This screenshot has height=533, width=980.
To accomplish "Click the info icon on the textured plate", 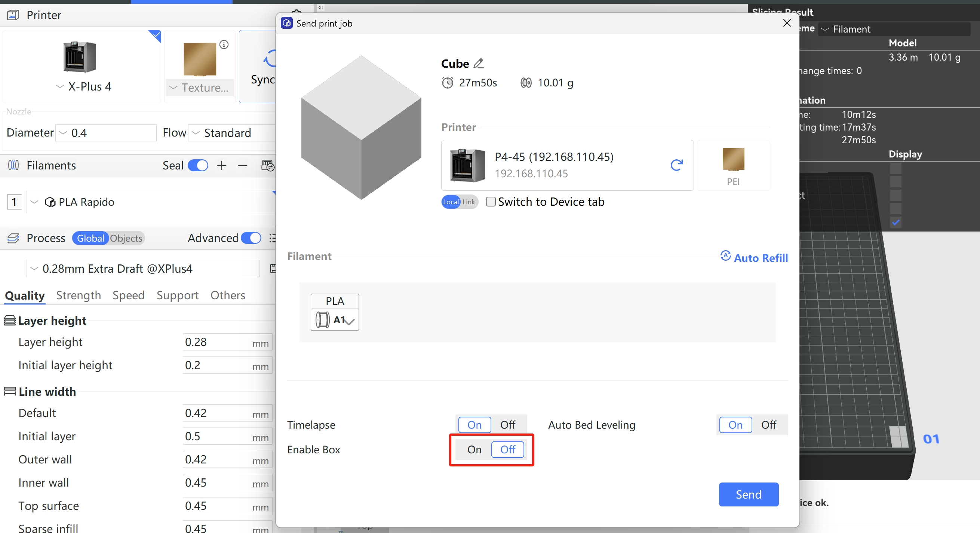I will (224, 45).
